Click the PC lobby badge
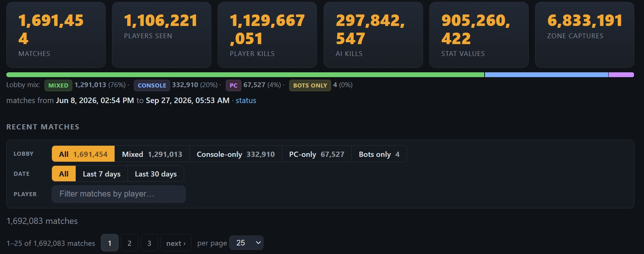The image size is (644, 254). 234,85
